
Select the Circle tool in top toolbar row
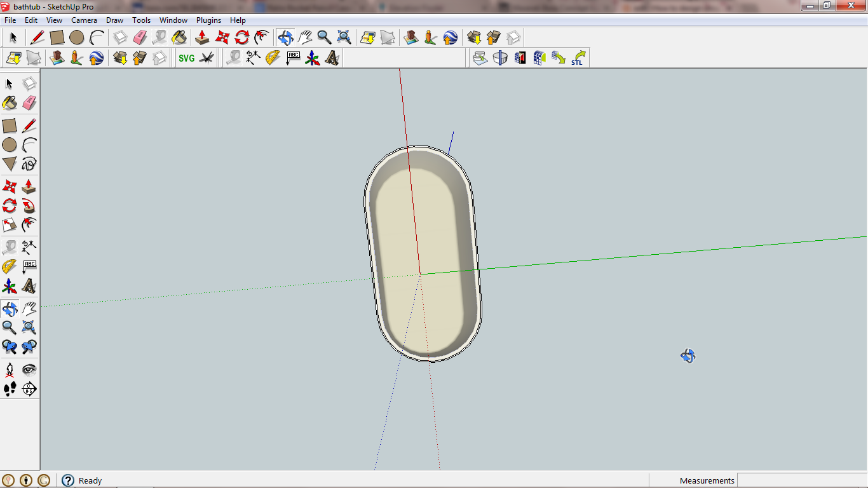pyautogui.click(x=77, y=37)
